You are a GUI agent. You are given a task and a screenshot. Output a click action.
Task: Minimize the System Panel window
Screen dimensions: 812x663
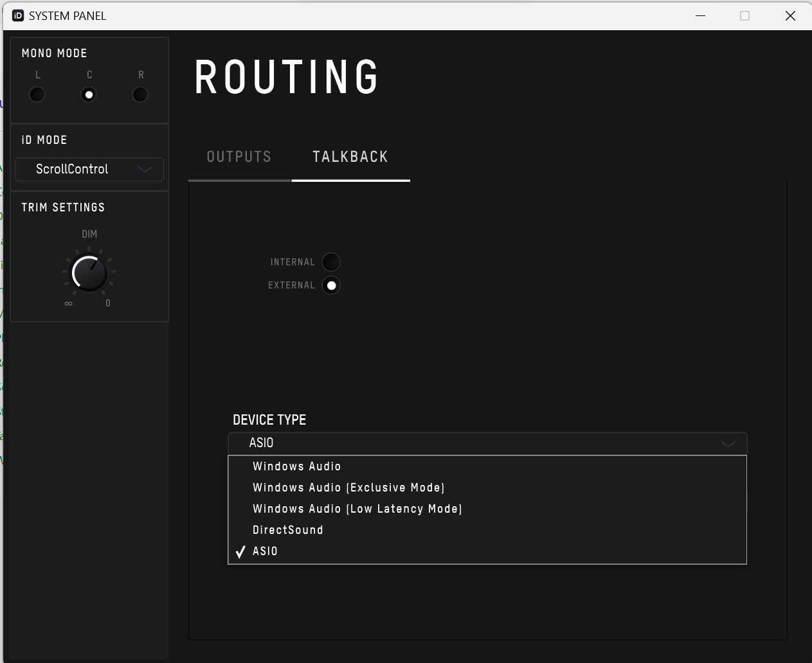click(x=701, y=15)
